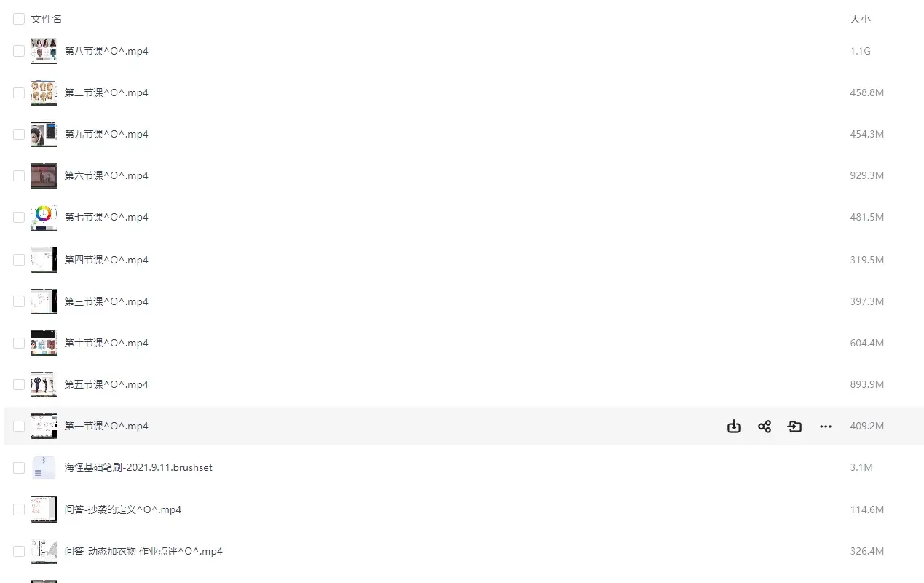Sort files by 大小 column header
Screen dimensions: 924x583
pos(860,19)
